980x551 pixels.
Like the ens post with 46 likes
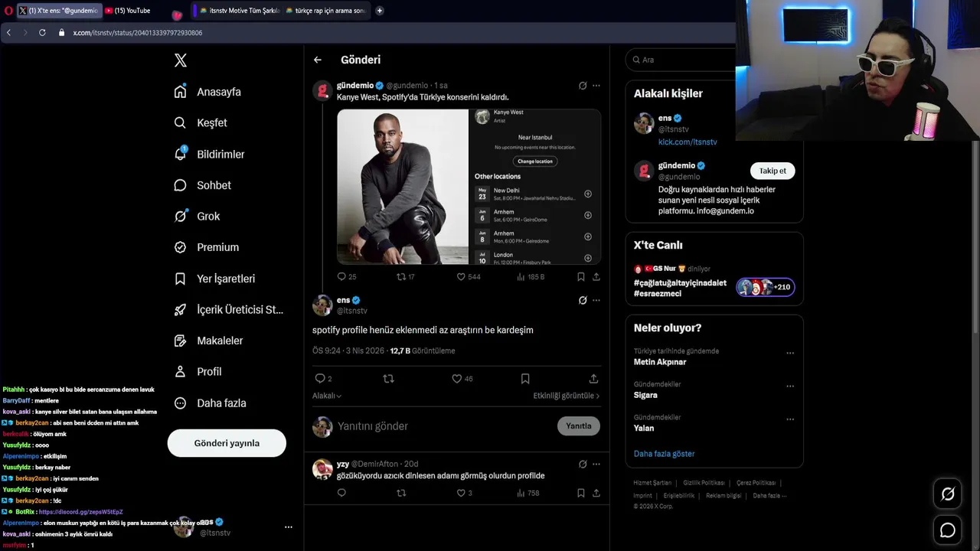(462, 379)
